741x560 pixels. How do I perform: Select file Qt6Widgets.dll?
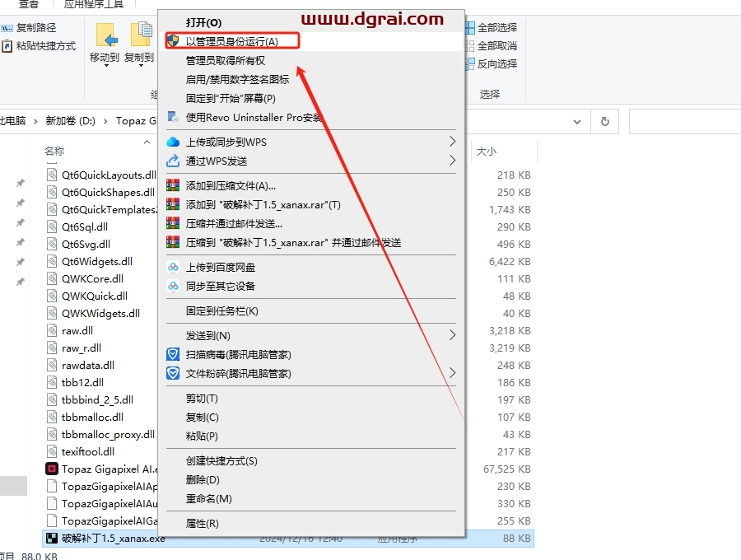pos(97,261)
